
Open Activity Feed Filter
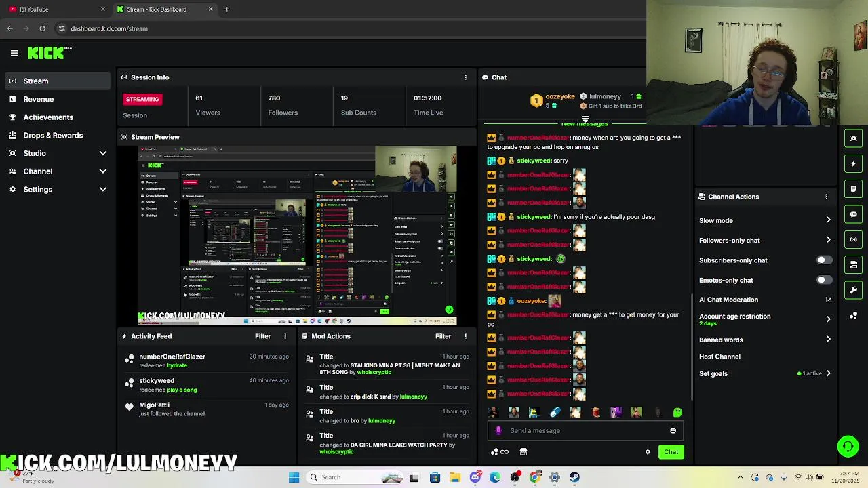coord(262,336)
